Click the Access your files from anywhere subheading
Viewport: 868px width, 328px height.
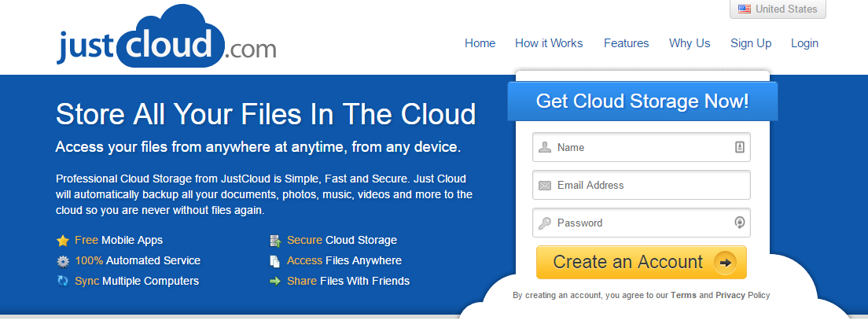(258, 147)
